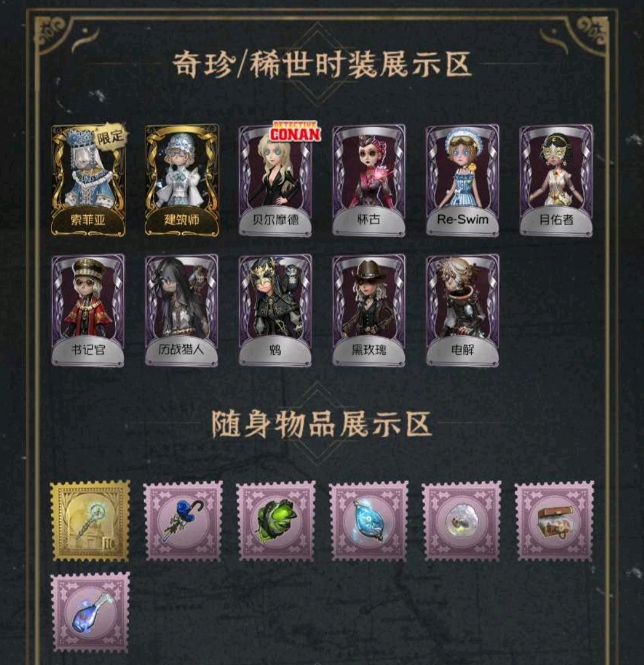Viewport: 644px width, 665px height.
Task: Open the Re-Swim costume card
Action: pos(463,180)
